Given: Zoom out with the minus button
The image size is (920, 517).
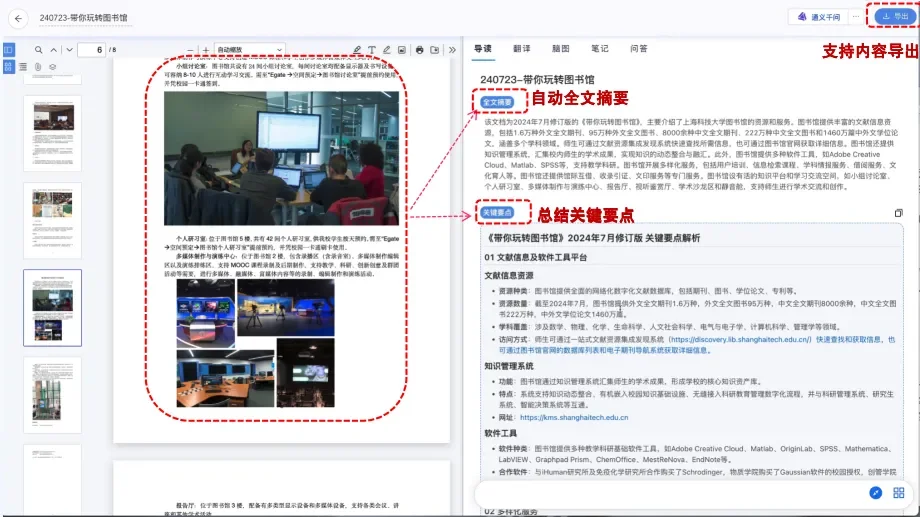Looking at the screenshot, I should (x=191, y=49).
